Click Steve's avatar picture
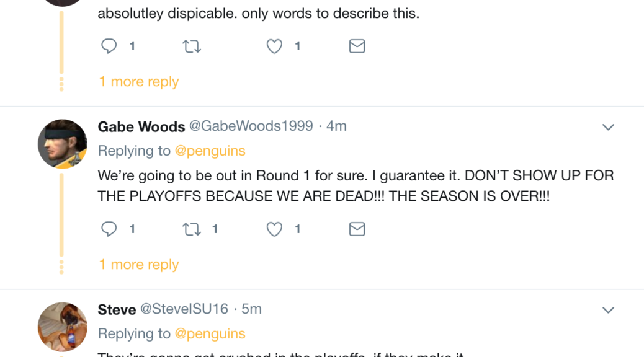 (x=63, y=327)
